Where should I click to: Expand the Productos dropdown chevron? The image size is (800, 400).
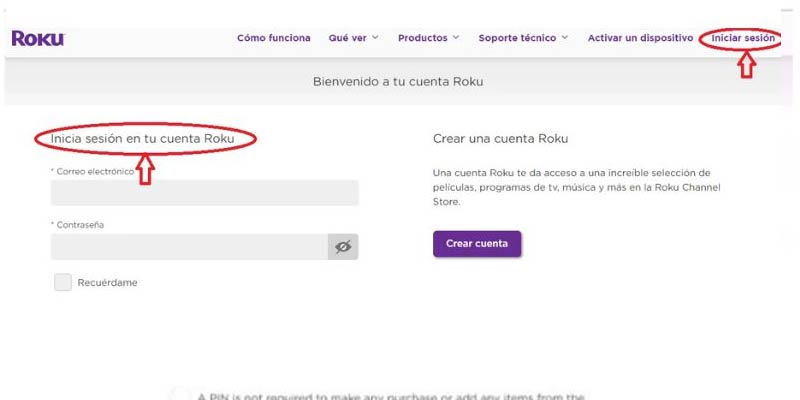point(456,38)
